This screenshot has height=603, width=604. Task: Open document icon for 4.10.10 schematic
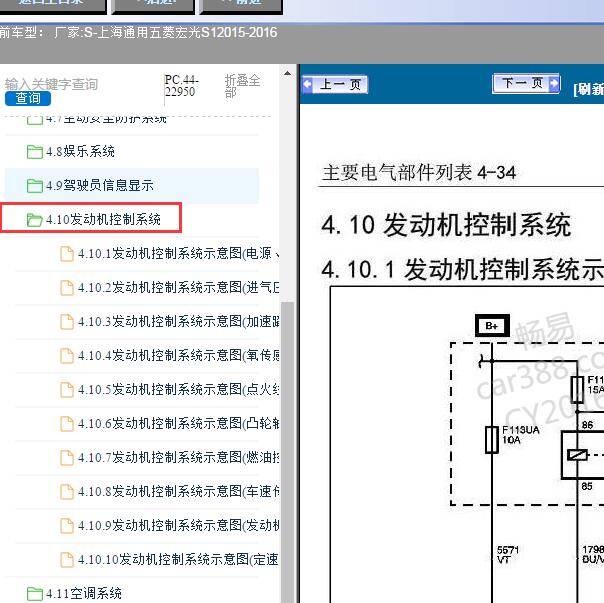coord(67,559)
